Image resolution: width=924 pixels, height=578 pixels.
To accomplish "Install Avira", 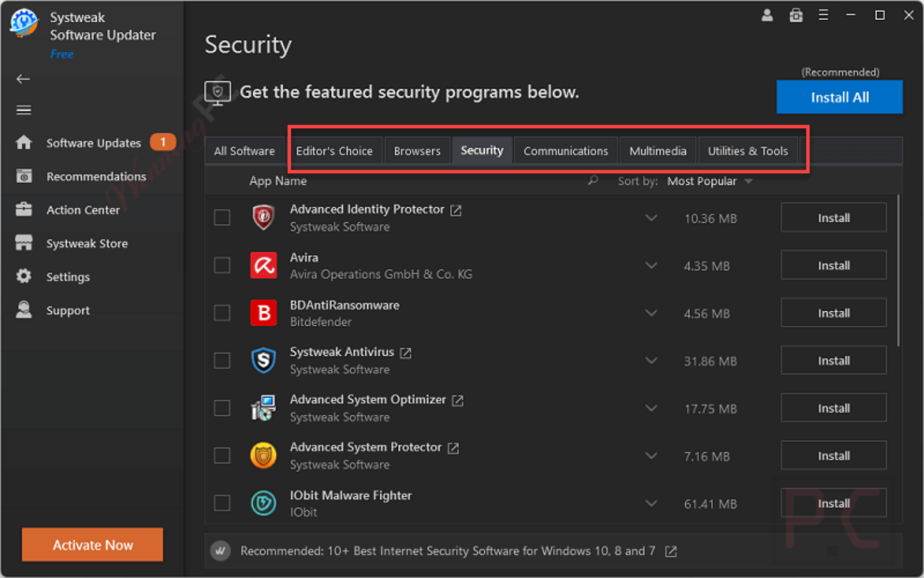I will coord(834,265).
